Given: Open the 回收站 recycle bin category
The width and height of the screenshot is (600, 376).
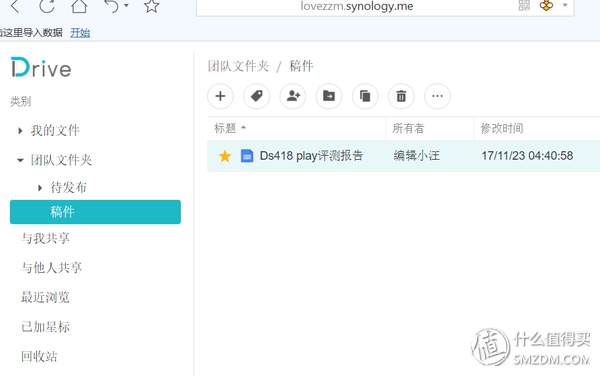Looking at the screenshot, I should pos(39,356).
